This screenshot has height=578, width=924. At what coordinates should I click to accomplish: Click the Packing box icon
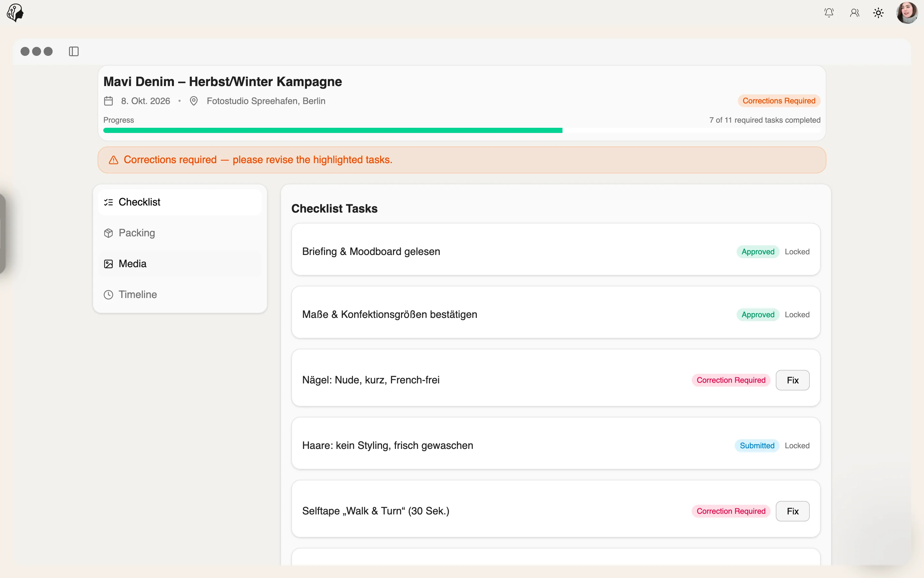tap(108, 233)
